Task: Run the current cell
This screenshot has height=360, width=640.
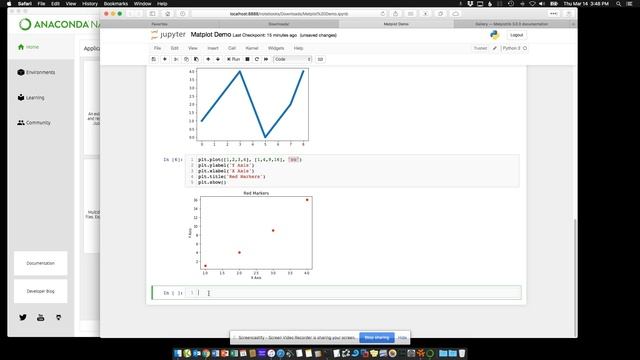Action: pyautogui.click(x=233, y=59)
